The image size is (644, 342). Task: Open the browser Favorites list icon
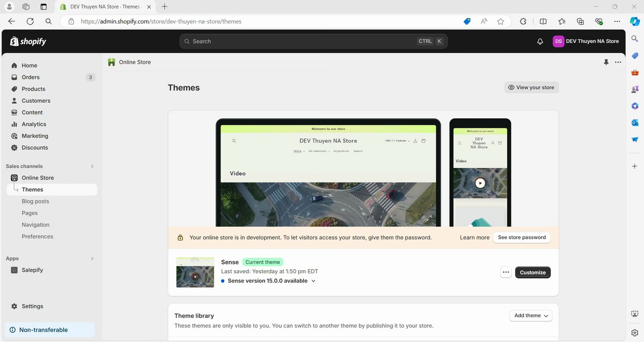tap(562, 21)
